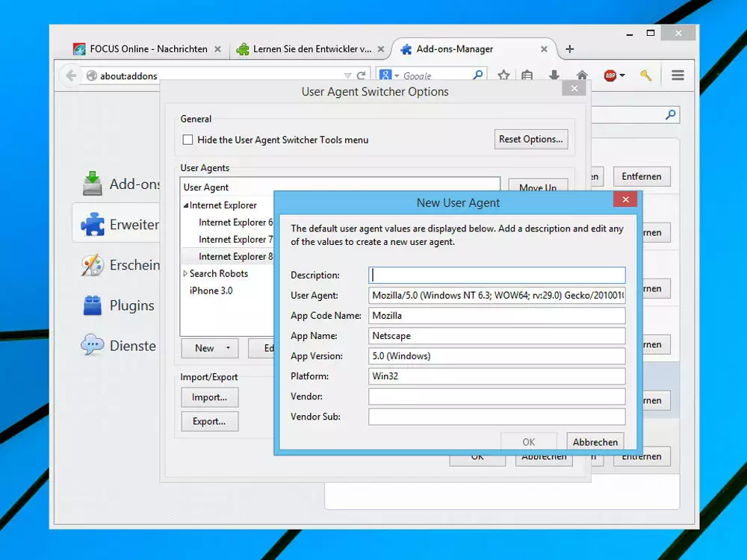Click the Erscheinungsbild palette icon
Screen dimensions: 747x560
(x=93, y=265)
